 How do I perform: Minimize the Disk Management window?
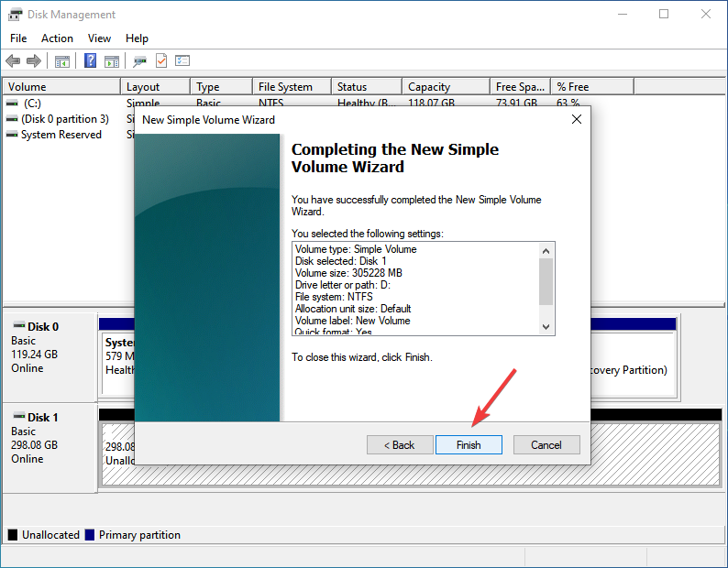click(623, 14)
